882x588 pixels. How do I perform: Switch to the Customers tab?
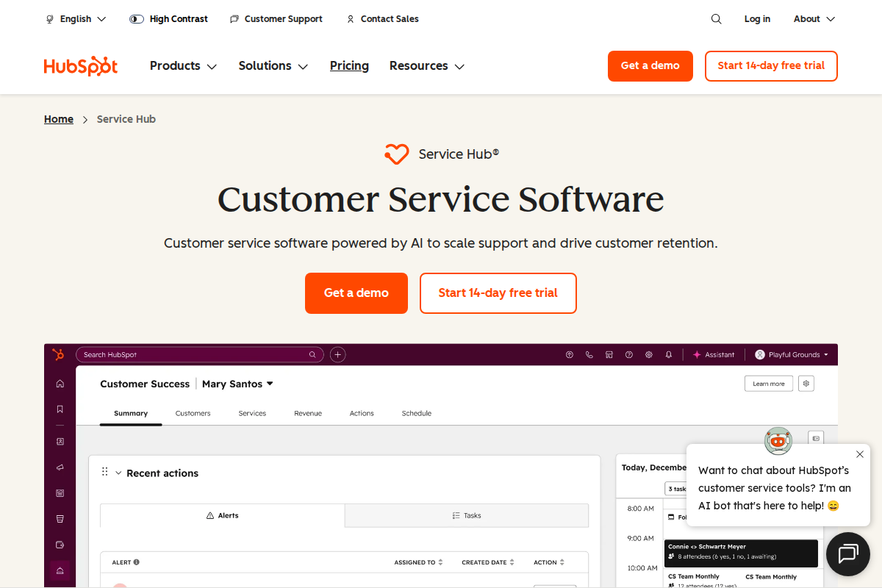193,413
